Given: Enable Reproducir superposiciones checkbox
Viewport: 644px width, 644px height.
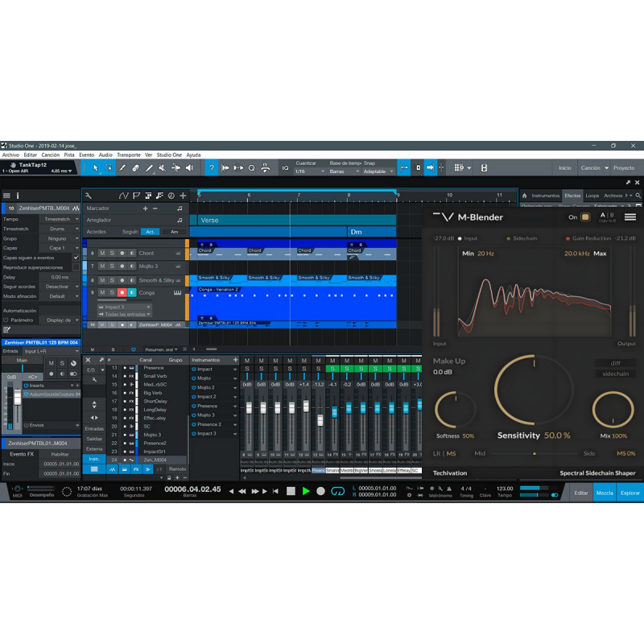Looking at the screenshot, I should pos(76,267).
